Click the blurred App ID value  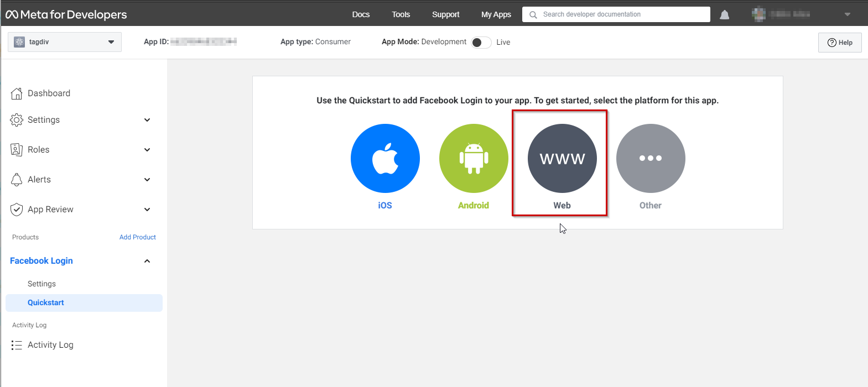click(x=204, y=41)
